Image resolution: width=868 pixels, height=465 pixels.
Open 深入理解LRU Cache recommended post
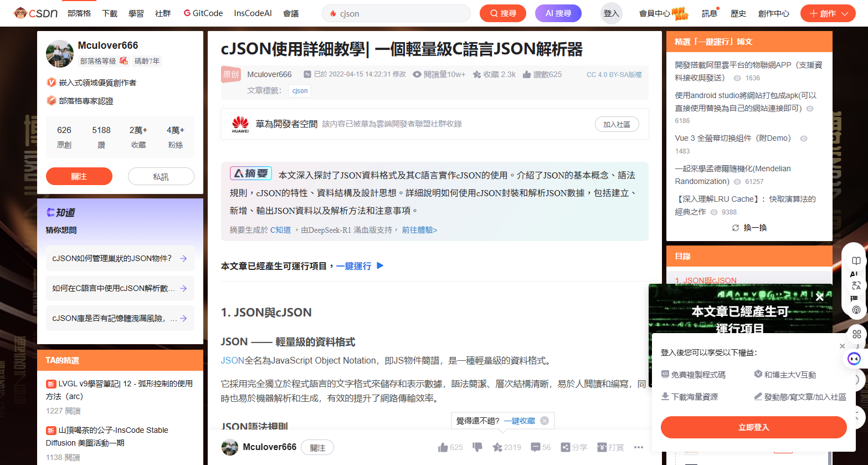[x=745, y=205]
